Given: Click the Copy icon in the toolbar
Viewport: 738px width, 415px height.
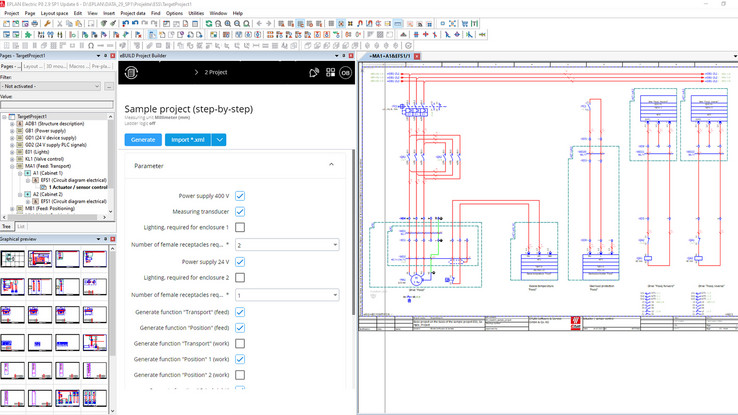Looking at the screenshot, I should click(69, 24).
